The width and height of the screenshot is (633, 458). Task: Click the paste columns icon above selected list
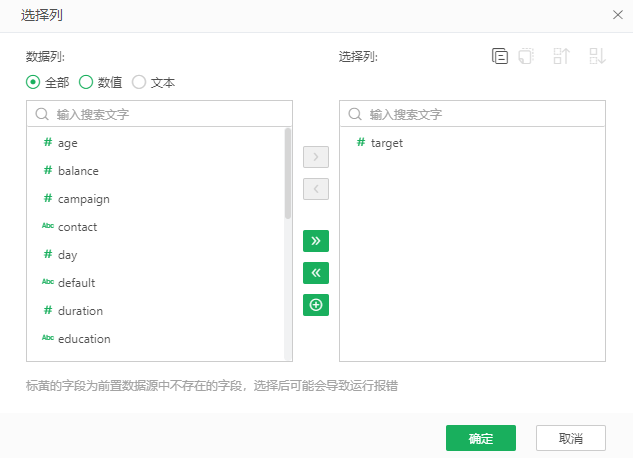pyautogui.click(x=527, y=57)
